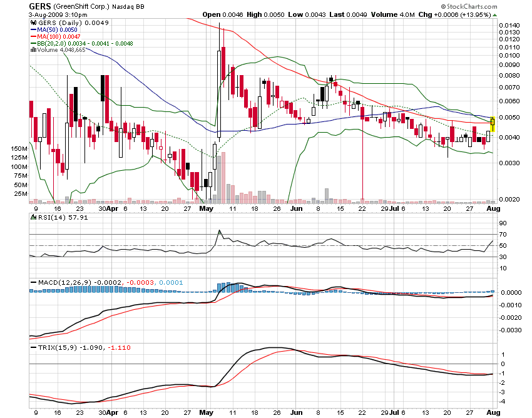This screenshot has height=418, width=532.
Task: Click the 30 level on the RSI axis
Action: [x=503, y=257]
